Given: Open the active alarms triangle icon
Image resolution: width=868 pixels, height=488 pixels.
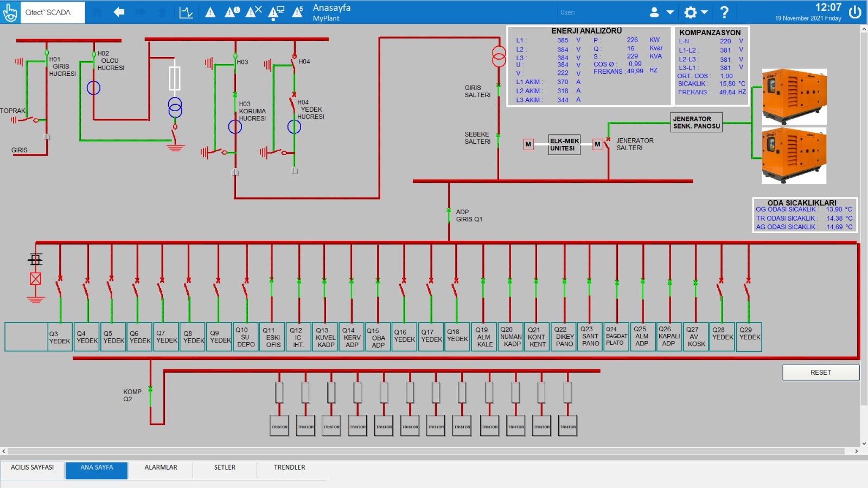Looking at the screenshot, I should pos(210,12).
